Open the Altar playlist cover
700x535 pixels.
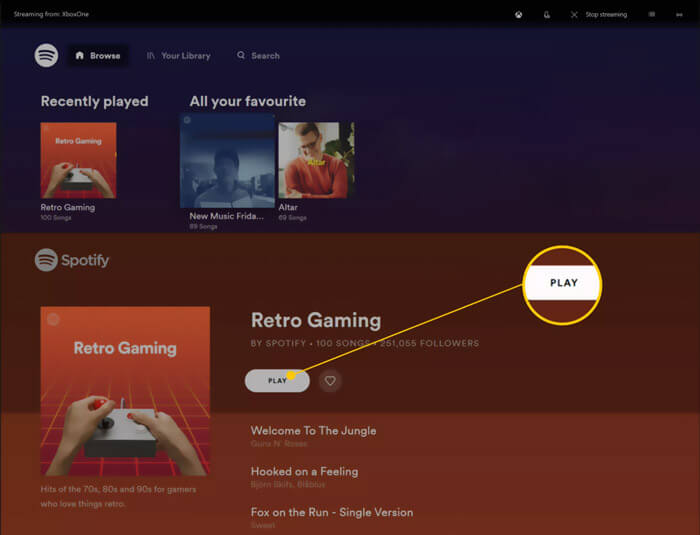316,160
